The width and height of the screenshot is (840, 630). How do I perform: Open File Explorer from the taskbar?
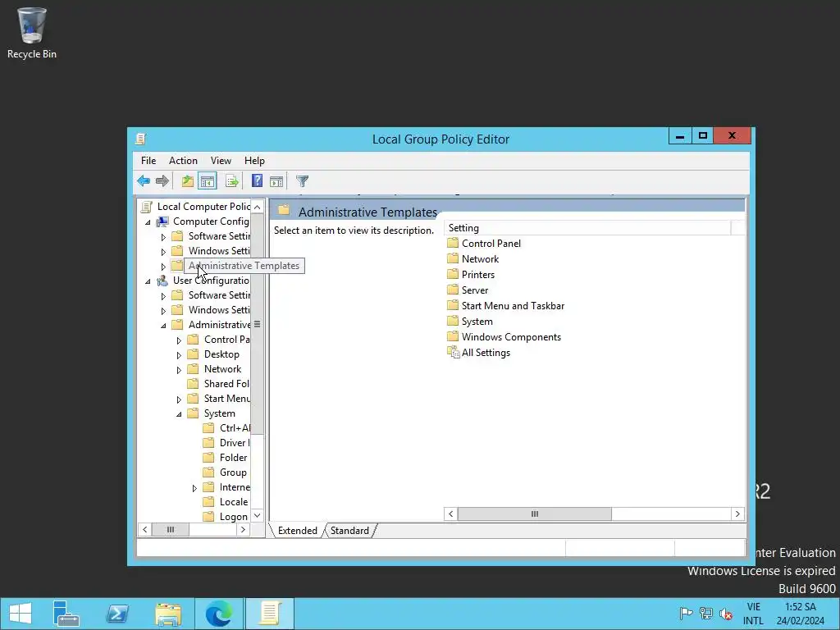click(168, 614)
